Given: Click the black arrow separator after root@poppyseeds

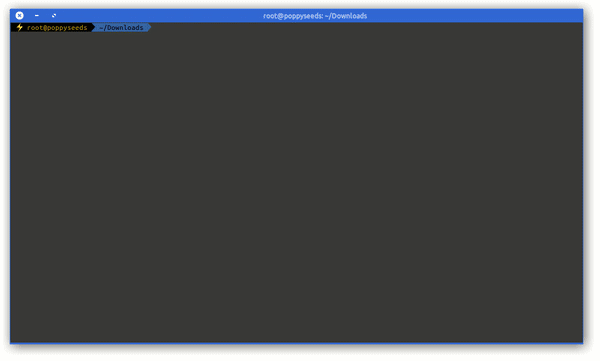Looking at the screenshot, I should pos(93,28).
